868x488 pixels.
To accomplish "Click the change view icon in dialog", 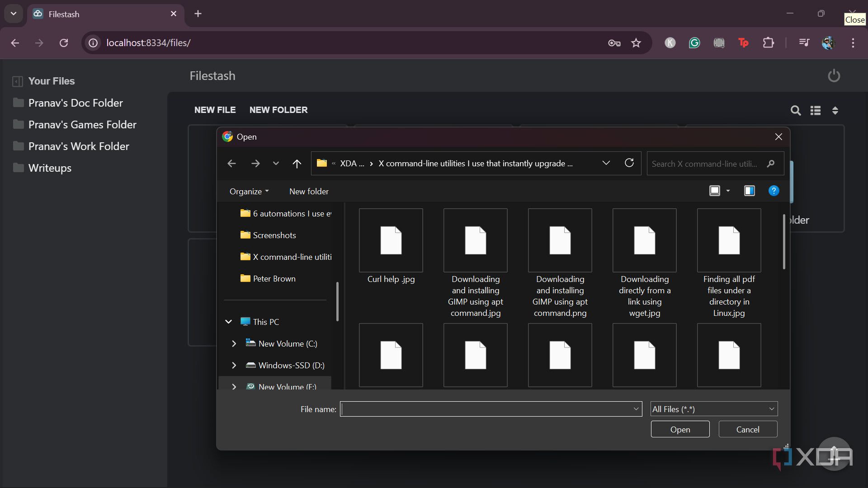I will point(714,191).
